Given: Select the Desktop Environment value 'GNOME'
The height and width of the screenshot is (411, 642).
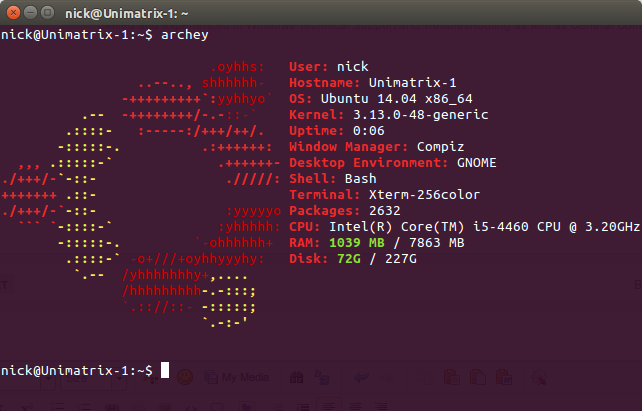Looking at the screenshot, I should [476, 163].
